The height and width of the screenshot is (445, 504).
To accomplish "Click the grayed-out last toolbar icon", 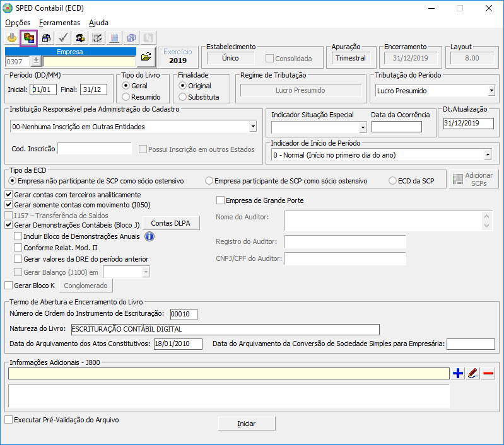I will click(x=148, y=38).
